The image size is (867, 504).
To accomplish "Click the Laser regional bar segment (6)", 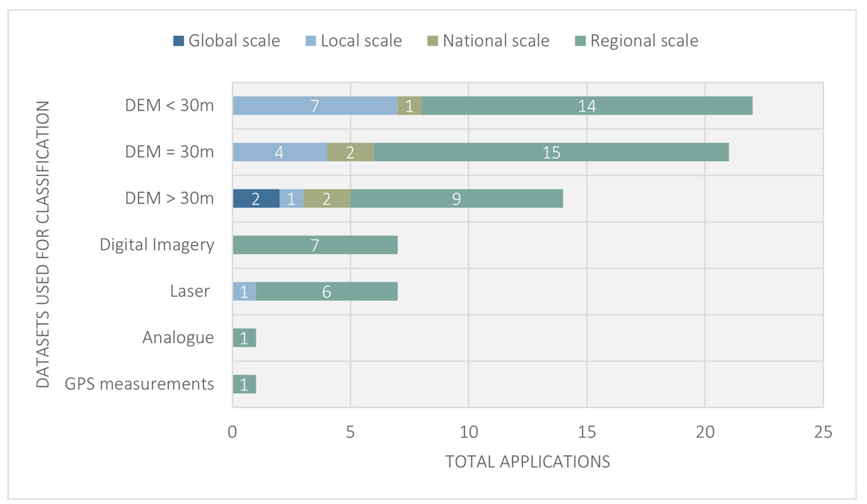I will 326,291.
